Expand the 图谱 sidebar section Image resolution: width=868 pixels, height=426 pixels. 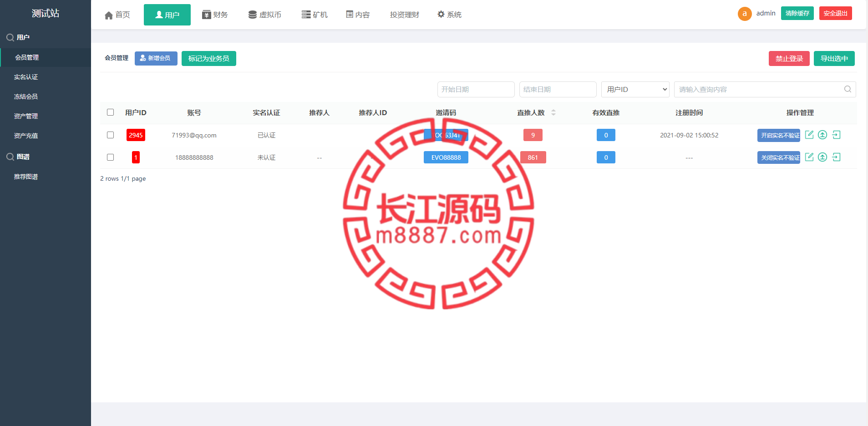18,157
